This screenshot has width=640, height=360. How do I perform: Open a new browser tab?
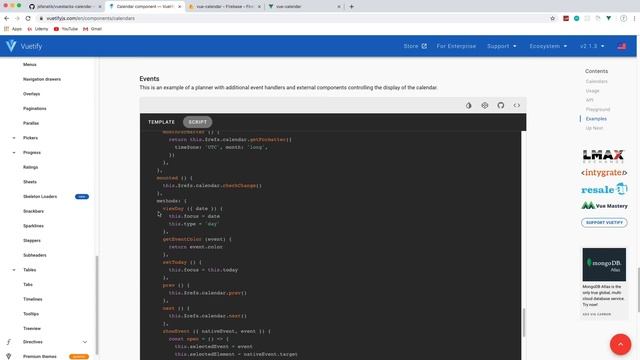[351, 7]
